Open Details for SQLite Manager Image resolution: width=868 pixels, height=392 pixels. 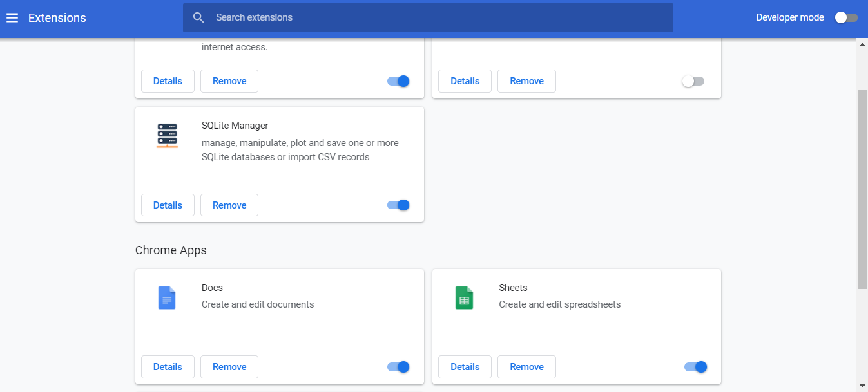point(168,205)
